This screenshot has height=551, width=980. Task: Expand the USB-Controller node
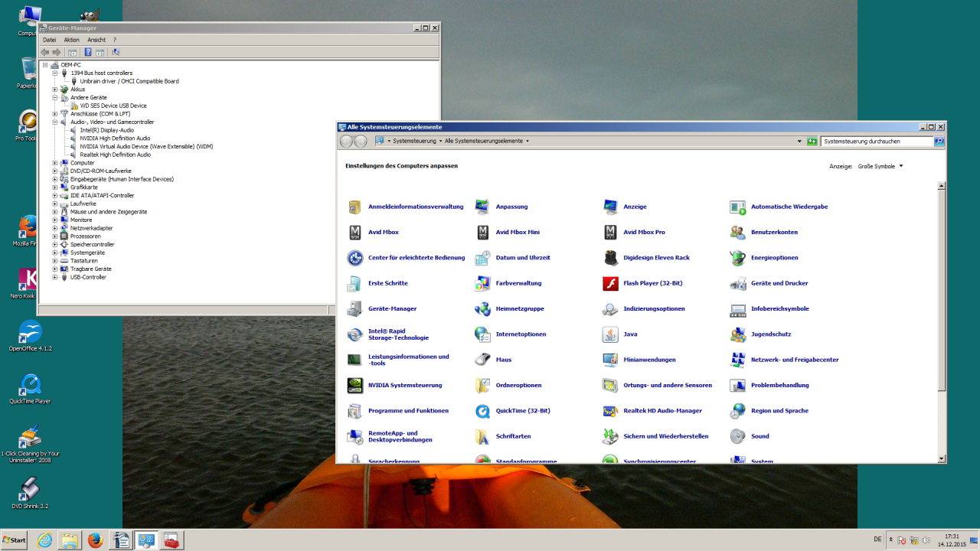(x=55, y=277)
